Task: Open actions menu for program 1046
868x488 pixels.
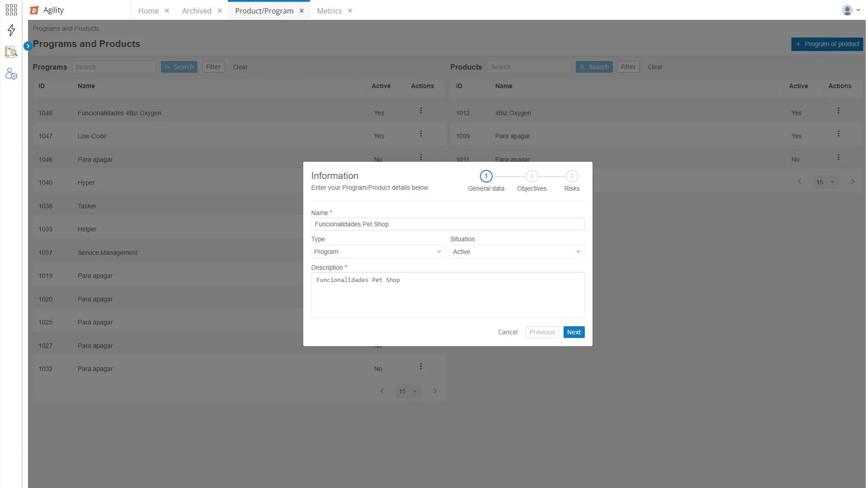Action: [x=421, y=157]
